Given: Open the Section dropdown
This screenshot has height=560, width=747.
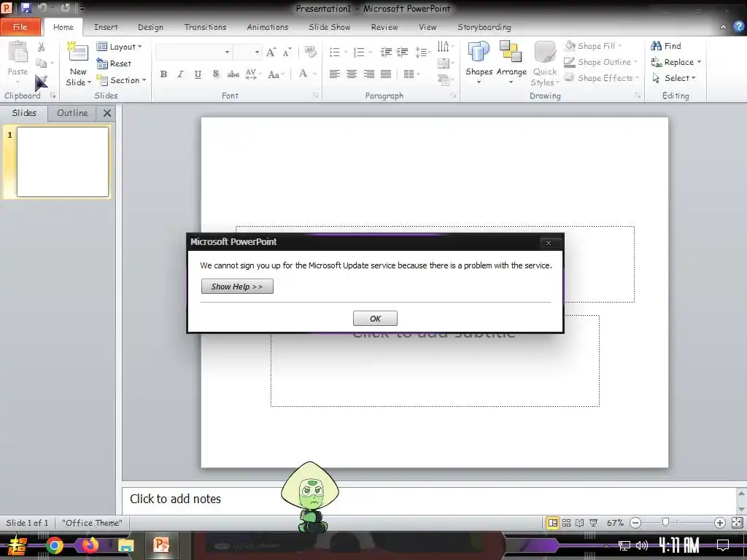Looking at the screenshot, I should click(x=121, y=80).
